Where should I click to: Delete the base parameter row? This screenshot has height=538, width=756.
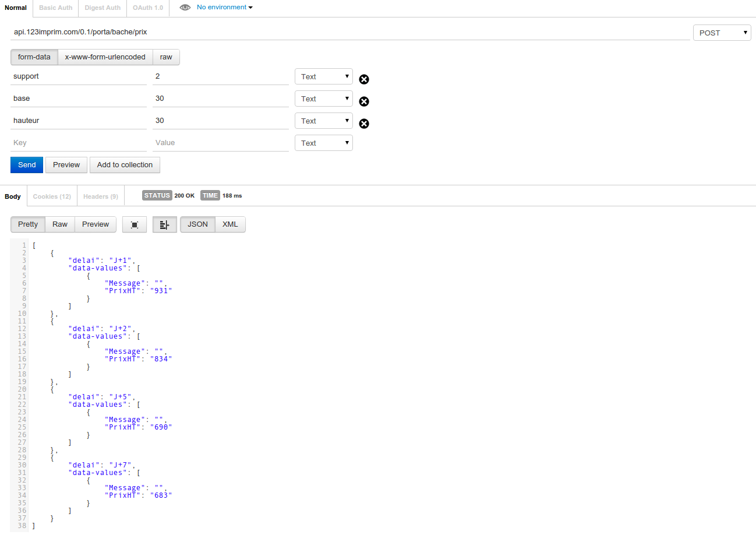point(364,101)
